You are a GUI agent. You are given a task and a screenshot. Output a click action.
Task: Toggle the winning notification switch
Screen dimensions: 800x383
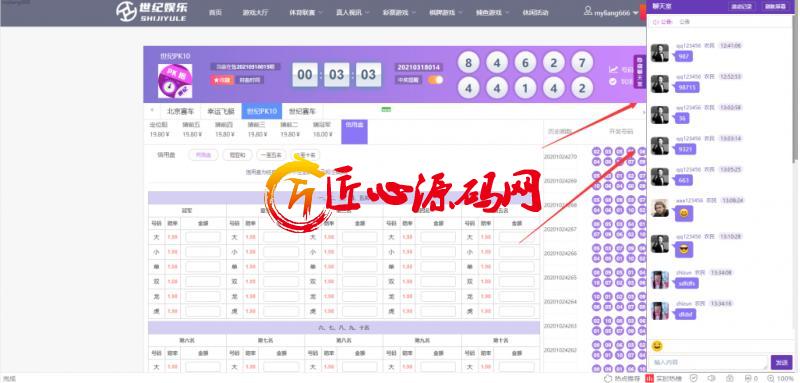click(435, 80)
